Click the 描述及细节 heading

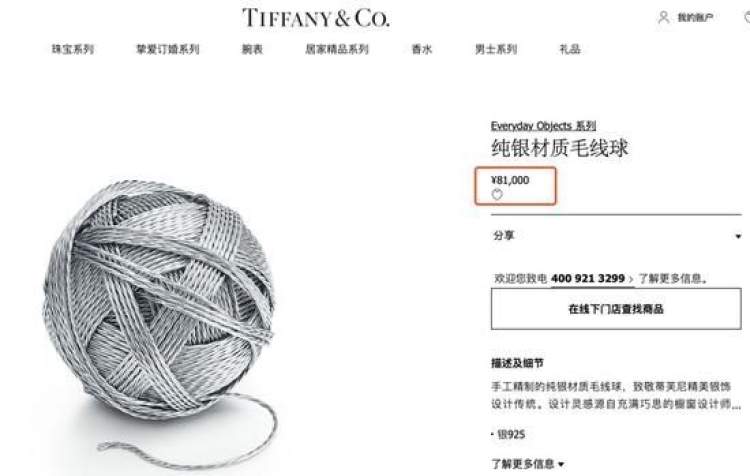[x=517, y=363]
